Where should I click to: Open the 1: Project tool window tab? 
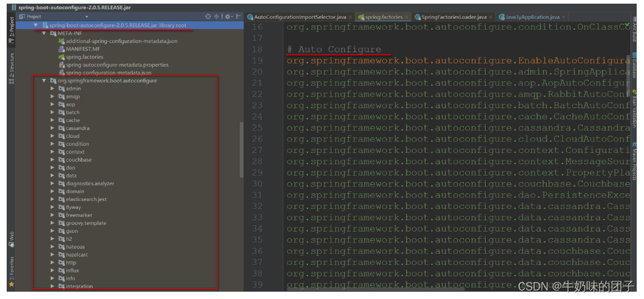click(x=12, y=29)
